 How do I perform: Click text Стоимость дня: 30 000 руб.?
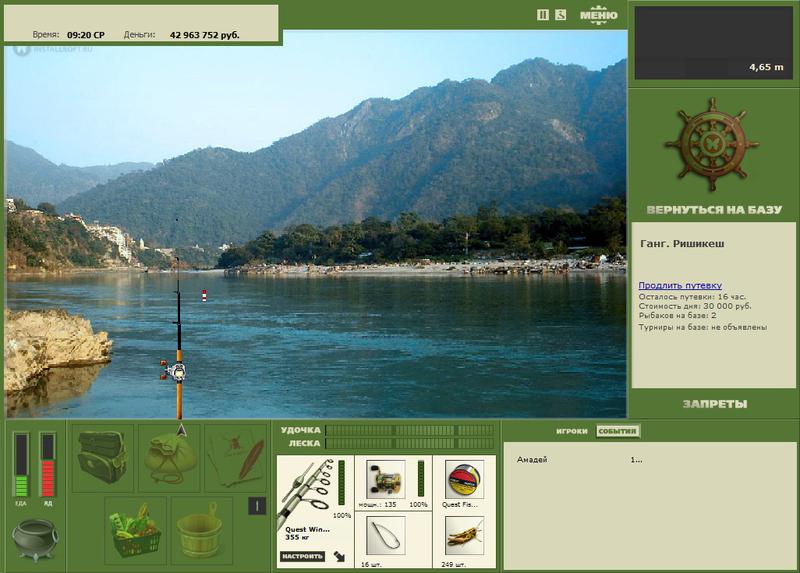tap(695, 306)
